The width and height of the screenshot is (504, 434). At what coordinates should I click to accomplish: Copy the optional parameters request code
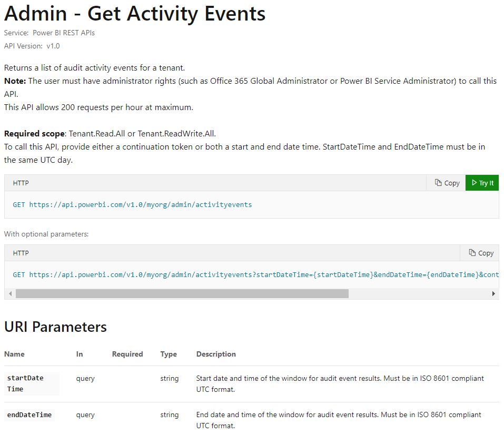481,253
